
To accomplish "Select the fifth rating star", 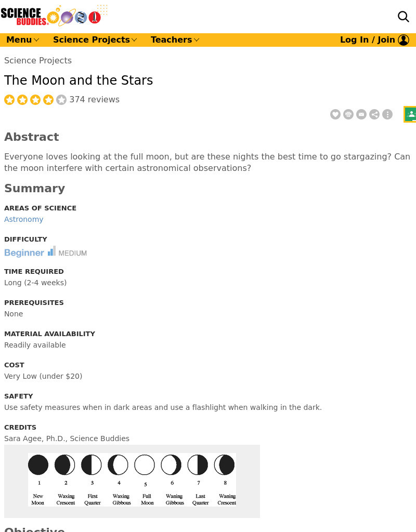I will tap(61, 99).
